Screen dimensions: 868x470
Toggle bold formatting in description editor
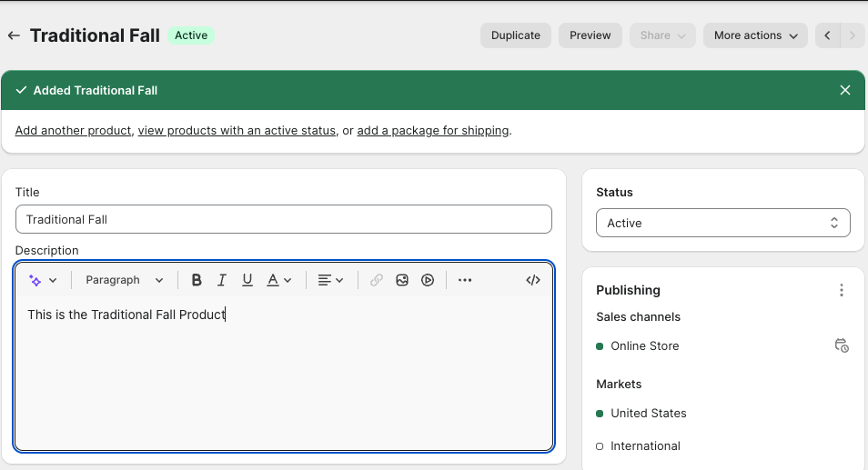click(x=197, y=280)
